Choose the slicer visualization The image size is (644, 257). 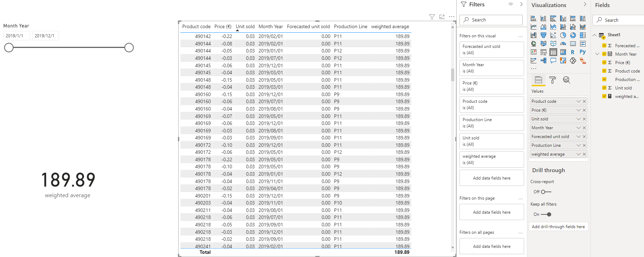tap(543, 52)
